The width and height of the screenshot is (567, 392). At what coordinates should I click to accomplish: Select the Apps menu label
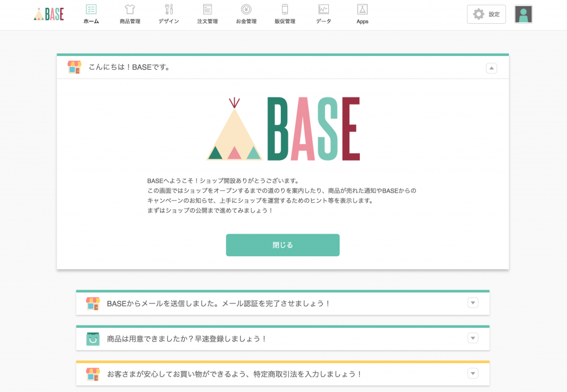362,22
